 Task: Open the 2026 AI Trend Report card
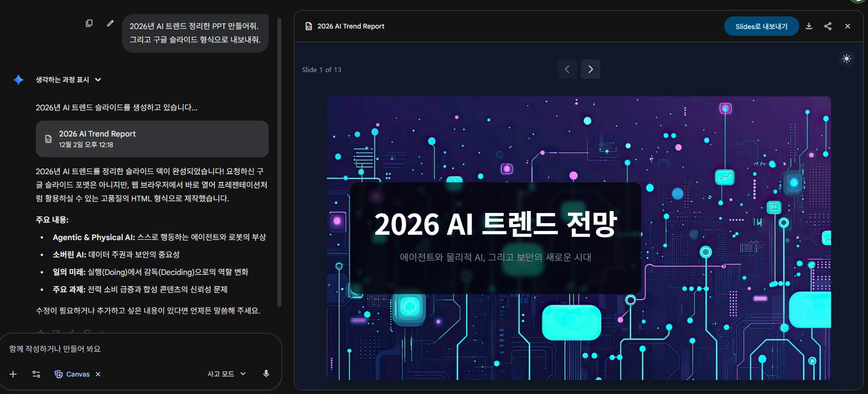click(x=152, y=139)
